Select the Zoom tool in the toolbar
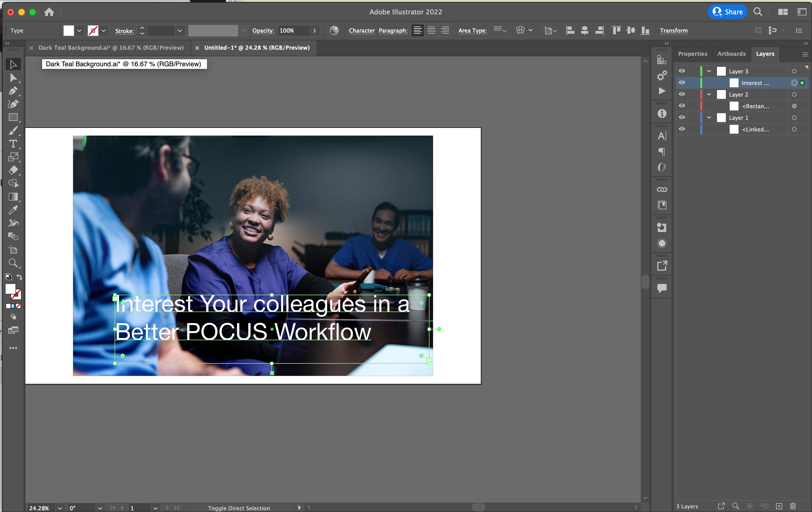Viewport: 812px width, 512px height. coord(13,263)
